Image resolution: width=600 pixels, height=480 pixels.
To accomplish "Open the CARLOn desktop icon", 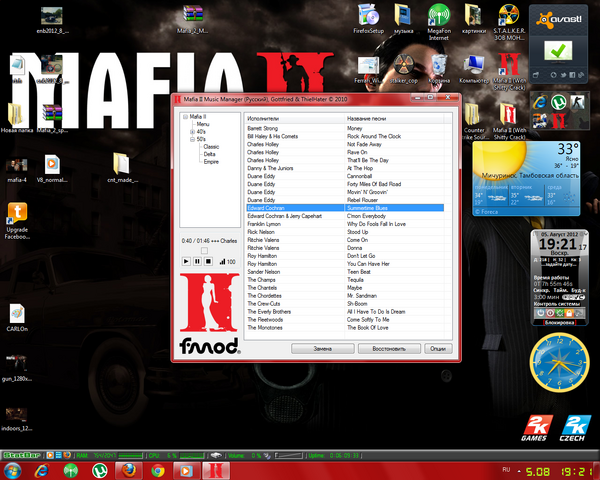I will point(17,317).
